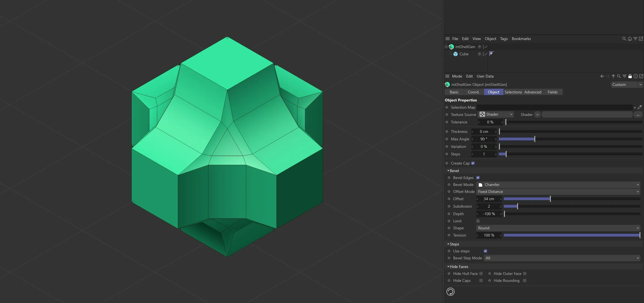This screenshot has height=303, width=644.
Task: Click the back arrow in Attribute Manager
Action: click(602, 76)
